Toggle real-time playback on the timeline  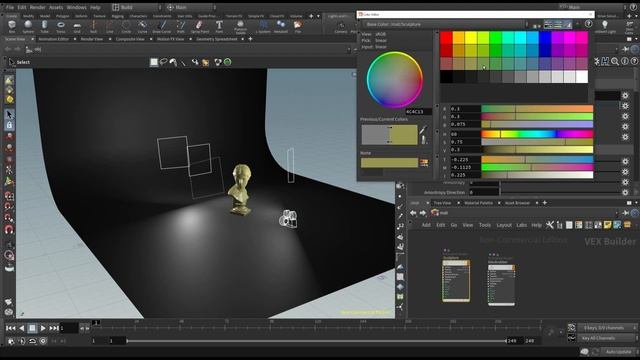pyautogui.click(x=43, y=341)
